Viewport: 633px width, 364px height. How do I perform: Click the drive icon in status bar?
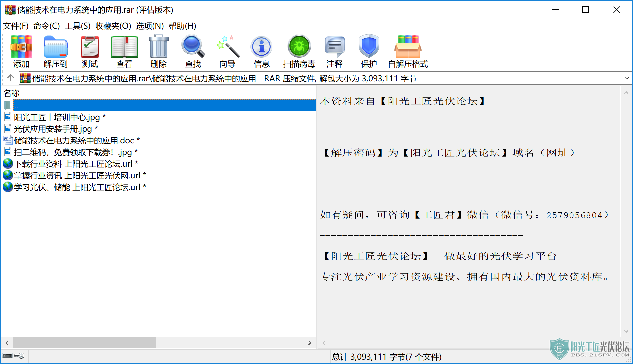point(7,356)
